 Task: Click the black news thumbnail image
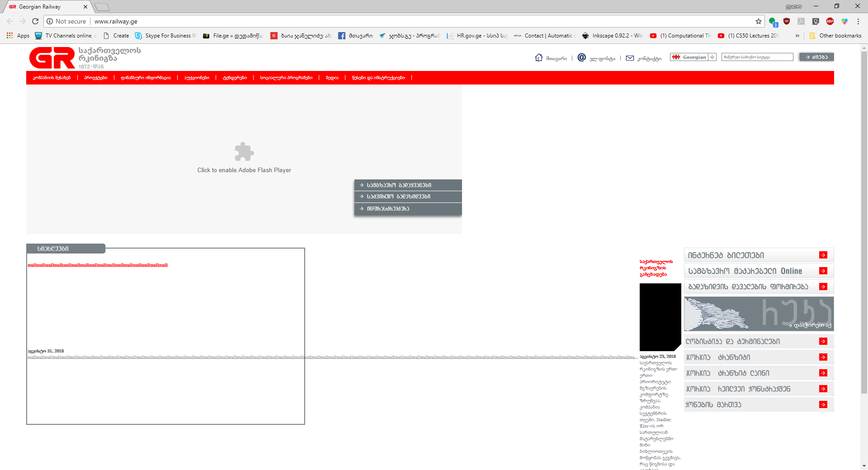tap(660, 317)
